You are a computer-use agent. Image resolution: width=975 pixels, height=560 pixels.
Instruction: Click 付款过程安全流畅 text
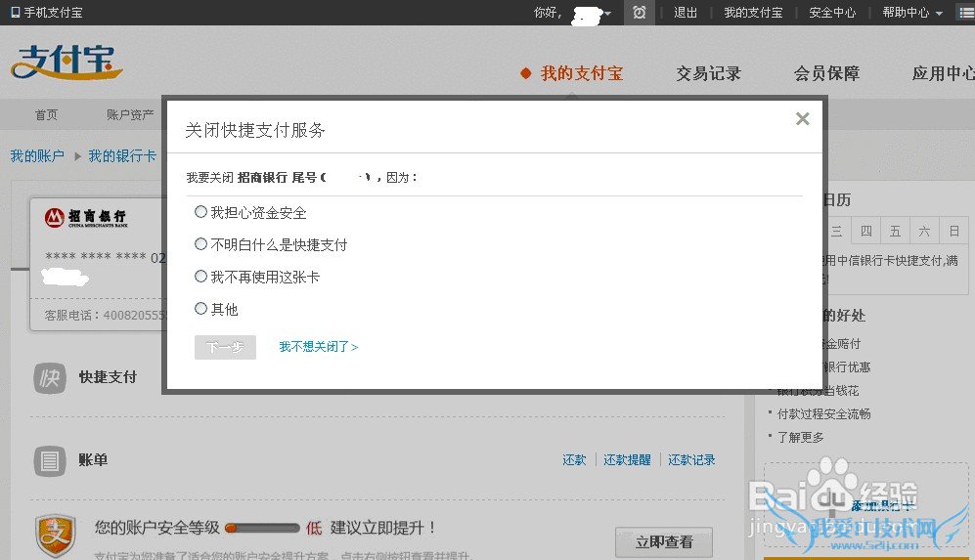point(823,414)
